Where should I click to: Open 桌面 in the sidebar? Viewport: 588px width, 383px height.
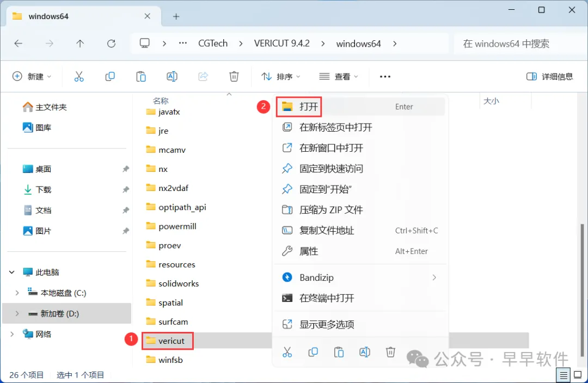37,169
